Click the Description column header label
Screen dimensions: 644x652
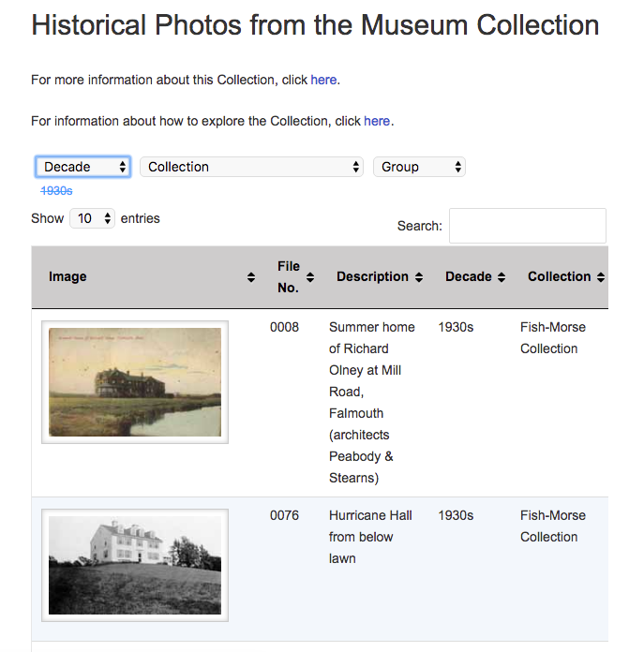tap(372, 276)
